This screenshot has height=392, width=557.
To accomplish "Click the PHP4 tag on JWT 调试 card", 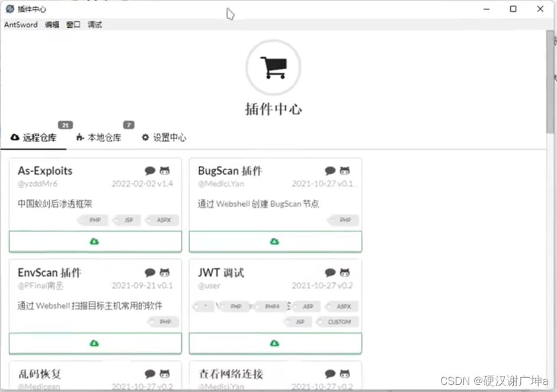I will point(271,306).
